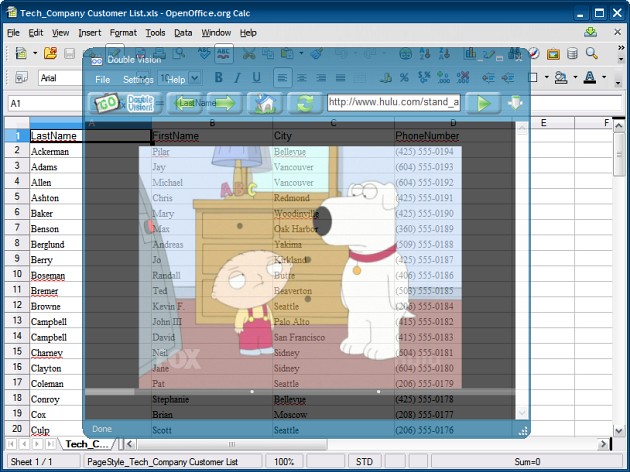Click the green forward arrow in Double Vision
630x472 pixels.
click(225, 104)
